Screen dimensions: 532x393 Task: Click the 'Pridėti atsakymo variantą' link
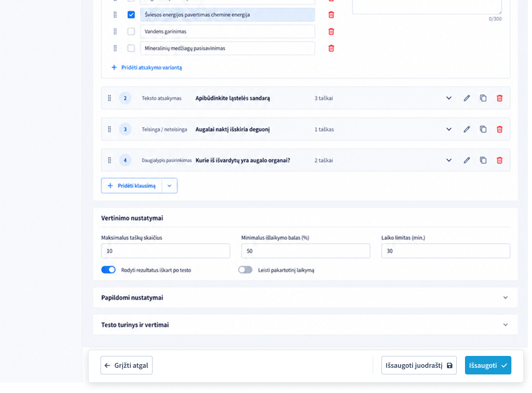[x=147, y=67]
